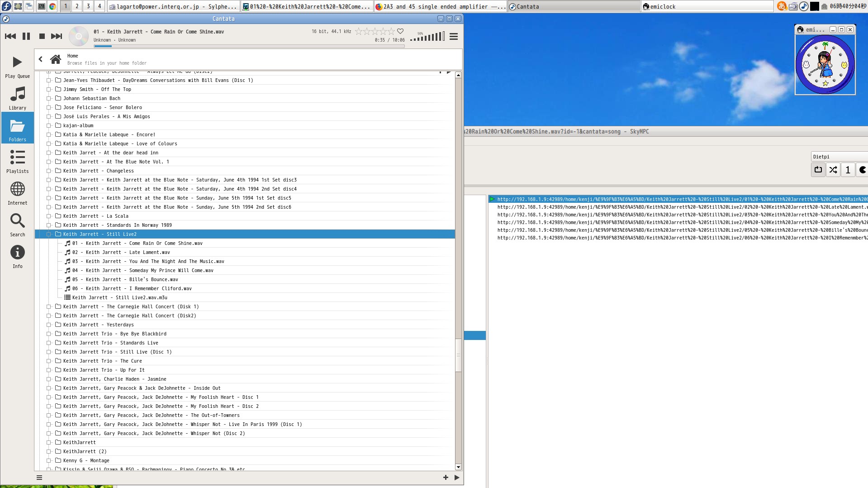Switch to the Playlists tab
Image resolution: width=868 pixels, height=488 pixels.
click(17, 161)
